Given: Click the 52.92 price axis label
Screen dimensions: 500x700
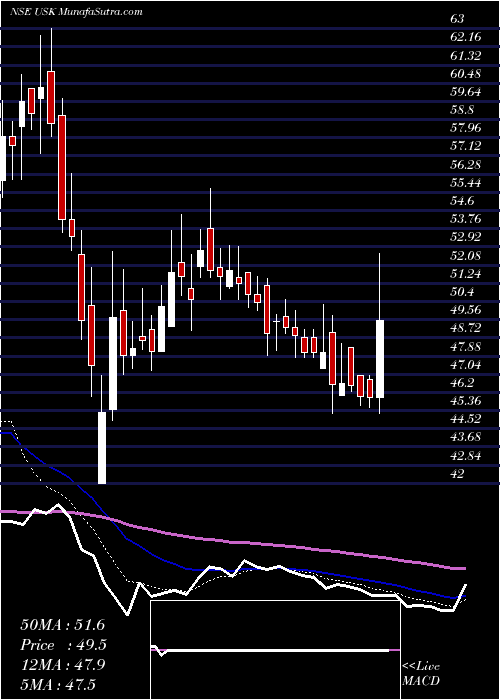Looking at the screenshot, I should coord(466,237).
